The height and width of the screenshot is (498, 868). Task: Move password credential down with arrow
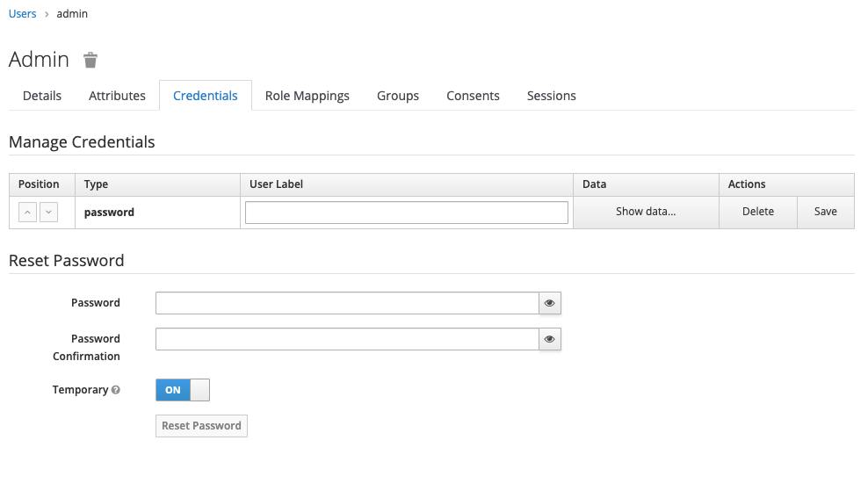[48, 213]
